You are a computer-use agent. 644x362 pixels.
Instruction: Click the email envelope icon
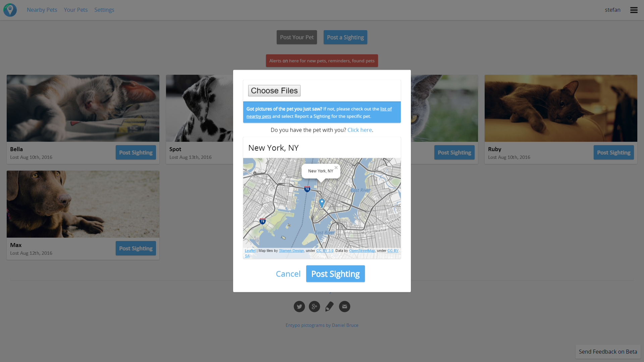[x=344, y=306]
